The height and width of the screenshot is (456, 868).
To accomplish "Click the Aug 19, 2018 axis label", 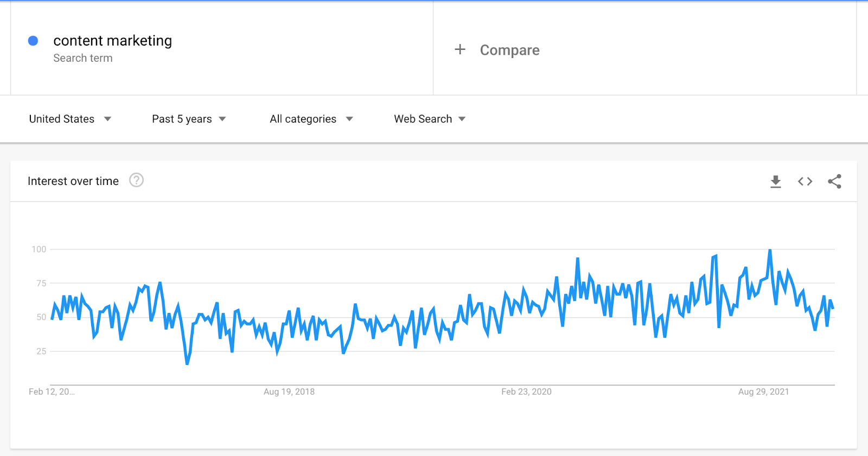I will (x=289, y=391).
